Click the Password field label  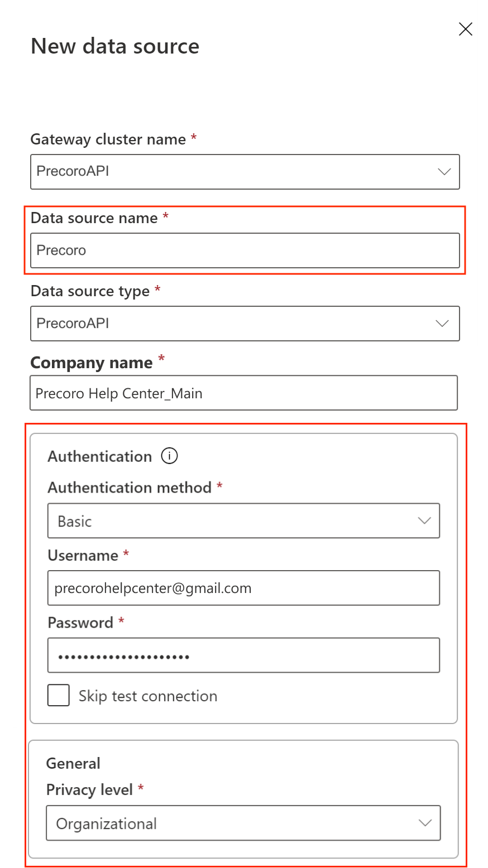coord(80,623)
